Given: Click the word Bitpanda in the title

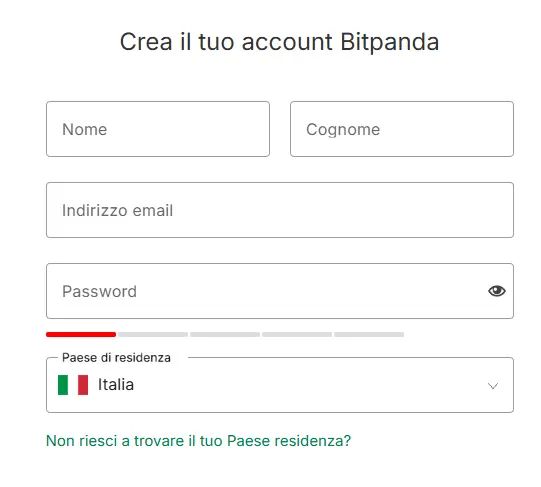Looking at the screenshot, I should [x=390, y=42].
